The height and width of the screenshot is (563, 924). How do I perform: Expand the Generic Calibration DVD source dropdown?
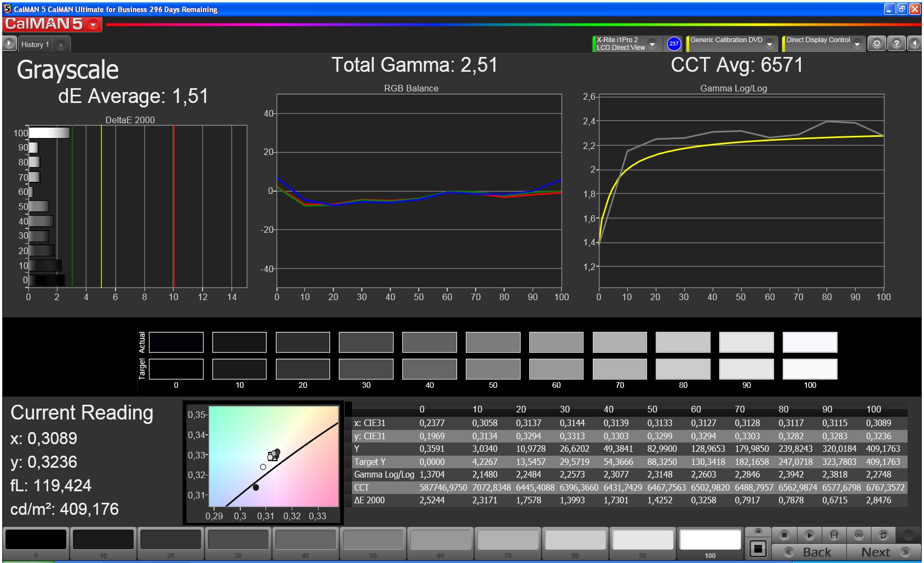pos(769,44)
